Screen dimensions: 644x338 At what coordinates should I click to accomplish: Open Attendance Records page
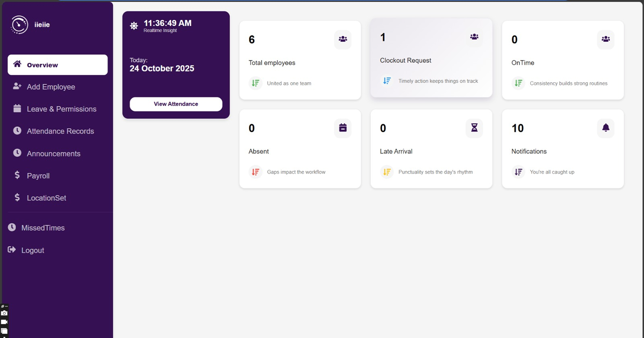[x=60, y=131]
